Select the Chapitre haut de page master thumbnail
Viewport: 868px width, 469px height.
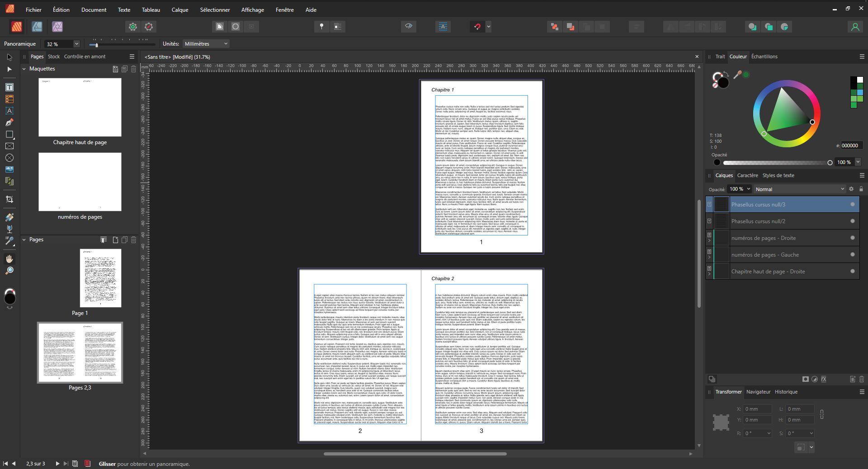coord(80,108)
